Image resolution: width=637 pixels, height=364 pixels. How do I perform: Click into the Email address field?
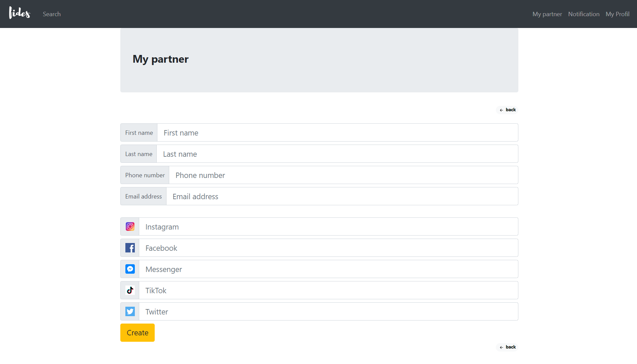coord(342,196)
